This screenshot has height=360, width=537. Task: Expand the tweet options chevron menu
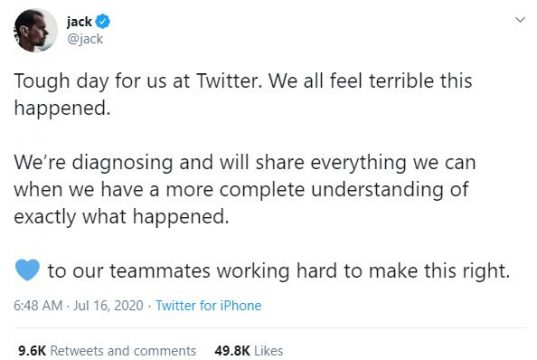(520, 20)
